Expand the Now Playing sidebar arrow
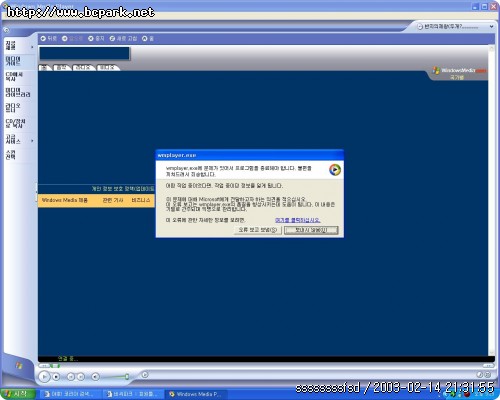 32,47
